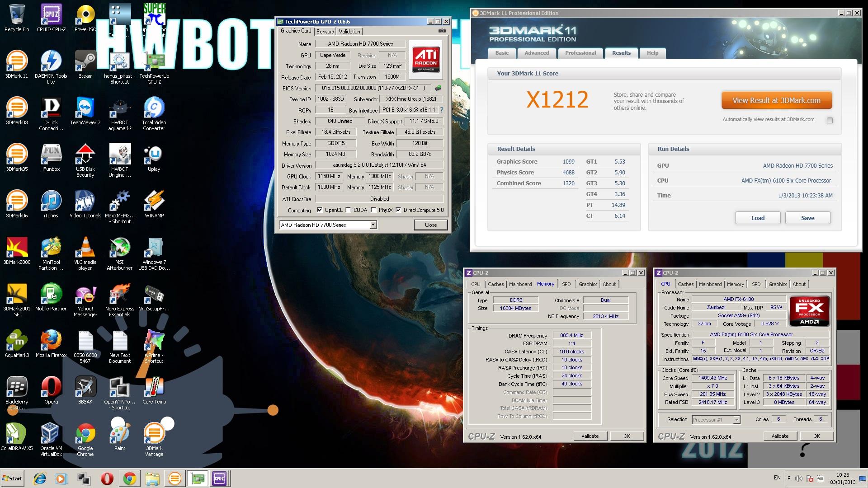
Task: Open Core Temp desktop icon
Action: (154, 390)
